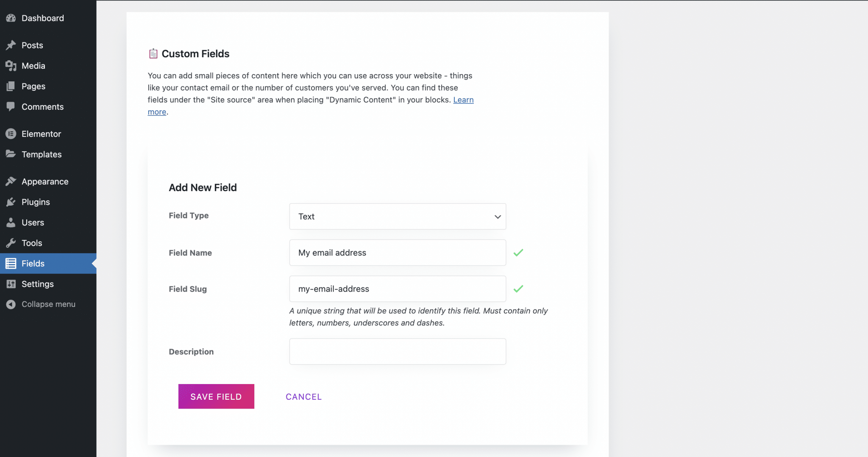Follow the Learn more link
Viewport: 868px width, 457px height.
pyautogui.click(x=463, y=100)
